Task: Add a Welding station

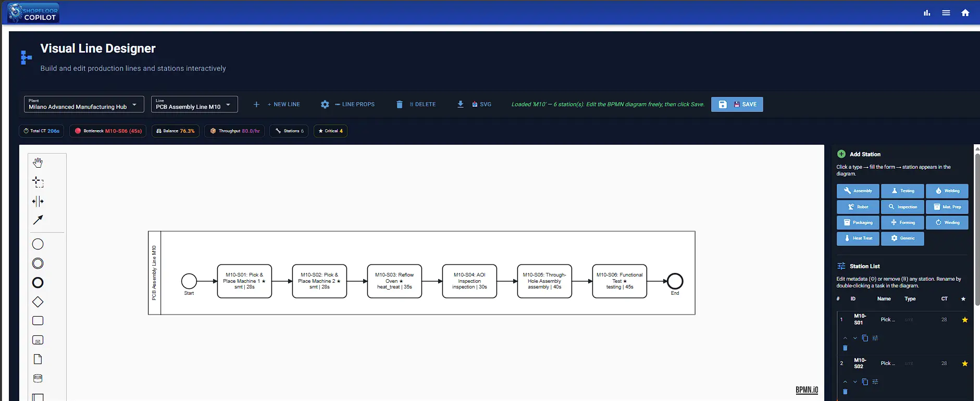Action: pyautogui.click(x=947, y=191)
